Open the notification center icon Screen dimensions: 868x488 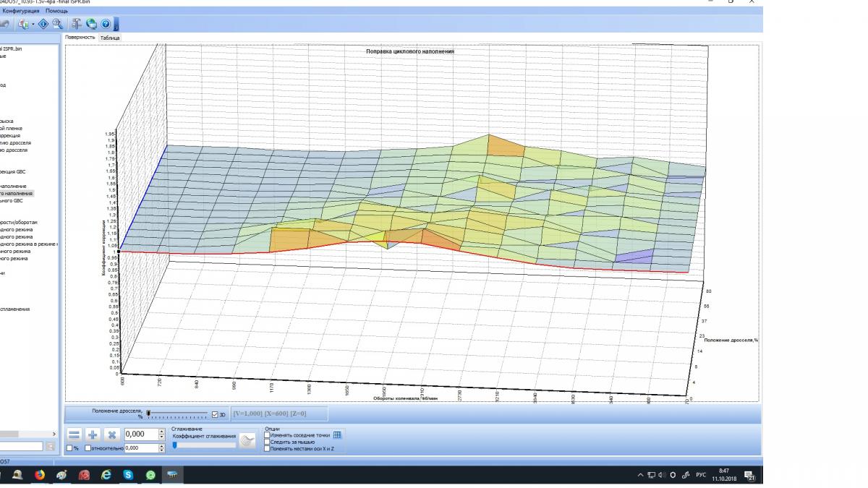pyautogui.click(x=750, y=476)
